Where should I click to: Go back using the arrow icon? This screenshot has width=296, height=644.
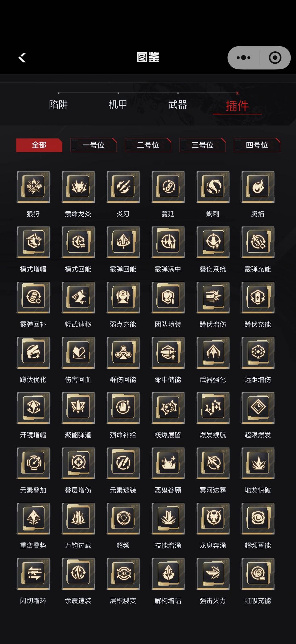[x=22, y=58]
